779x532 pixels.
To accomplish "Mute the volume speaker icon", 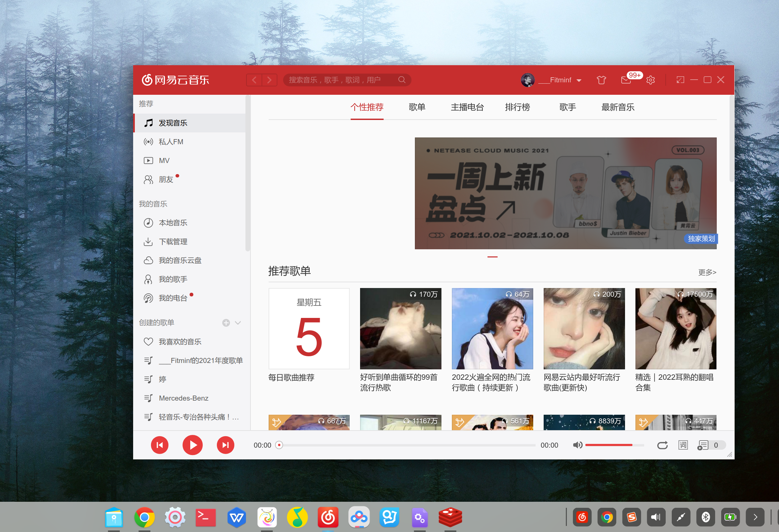I will [577, 445].
